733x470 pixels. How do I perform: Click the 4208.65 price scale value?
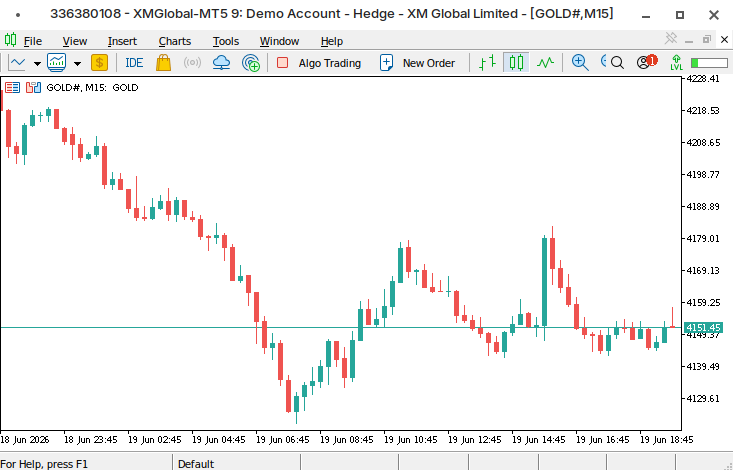(703, 143)
